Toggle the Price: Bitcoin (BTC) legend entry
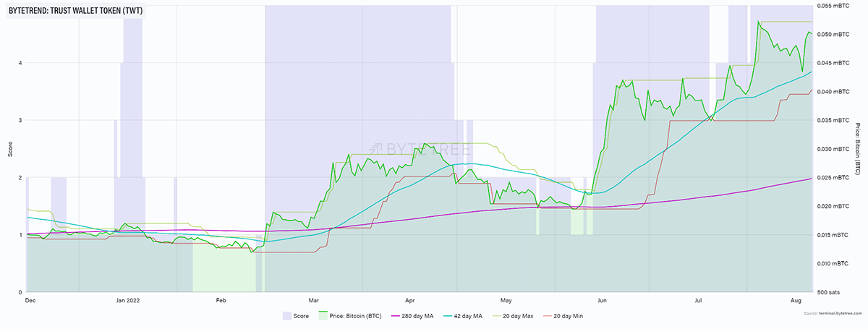868x329 pixels. tap(350, 316)
